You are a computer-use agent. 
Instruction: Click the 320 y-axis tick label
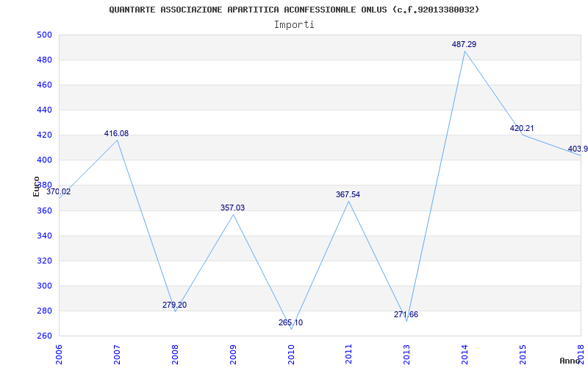coord(44,261)
